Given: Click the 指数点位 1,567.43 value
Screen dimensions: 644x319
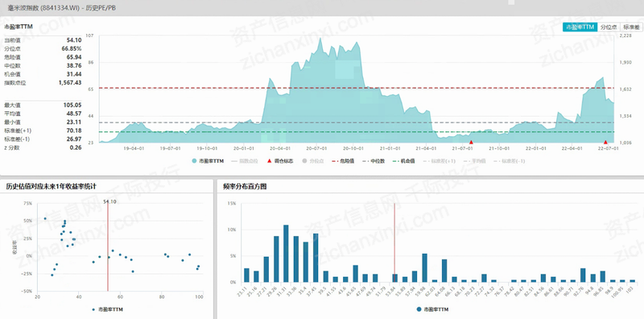Looking at the screenshot, I should tap(70, 83).
